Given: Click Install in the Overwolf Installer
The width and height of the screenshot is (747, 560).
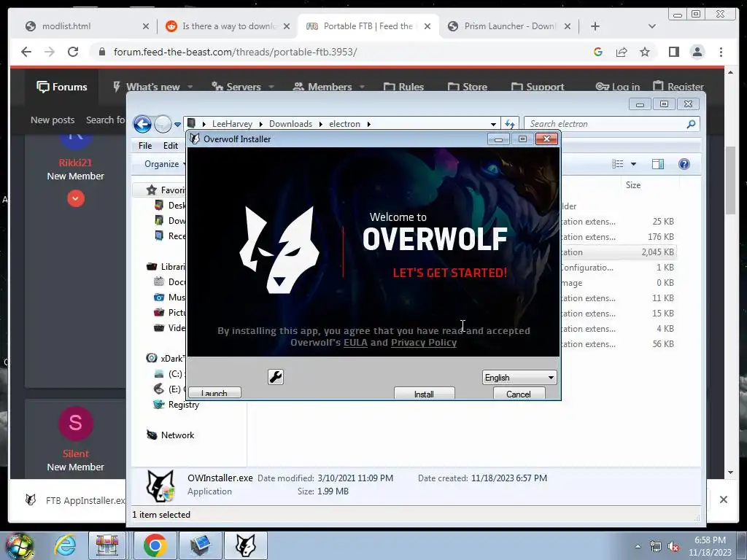Looking at the screenshot, I should tap(424, 393).
